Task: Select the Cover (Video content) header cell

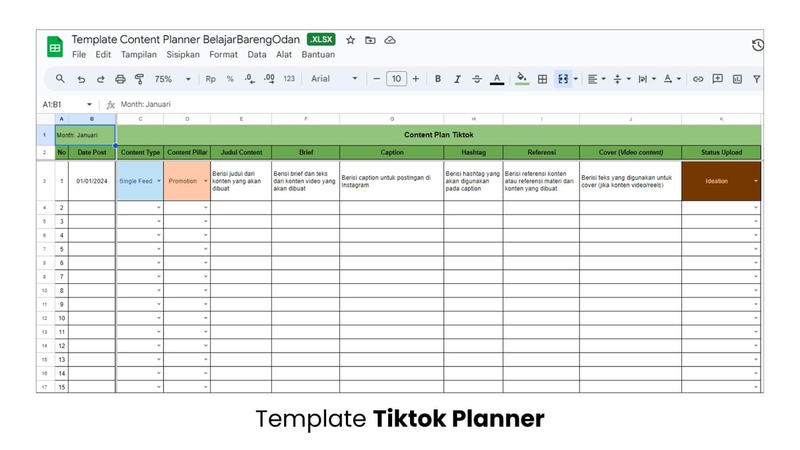Action: point(631,152)
